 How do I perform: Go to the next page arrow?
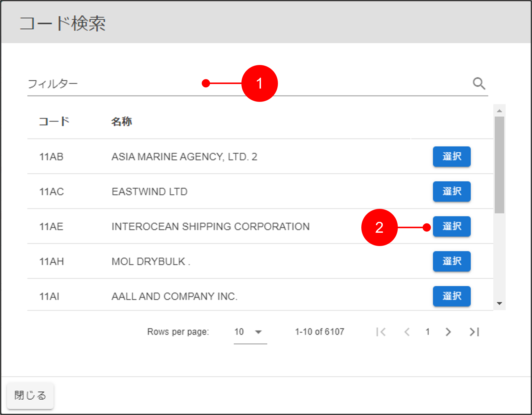[448, 332]
